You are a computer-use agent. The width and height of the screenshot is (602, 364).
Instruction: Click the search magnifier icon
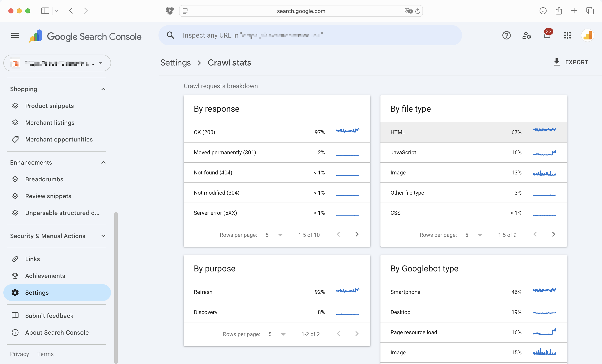pos(170,35)
